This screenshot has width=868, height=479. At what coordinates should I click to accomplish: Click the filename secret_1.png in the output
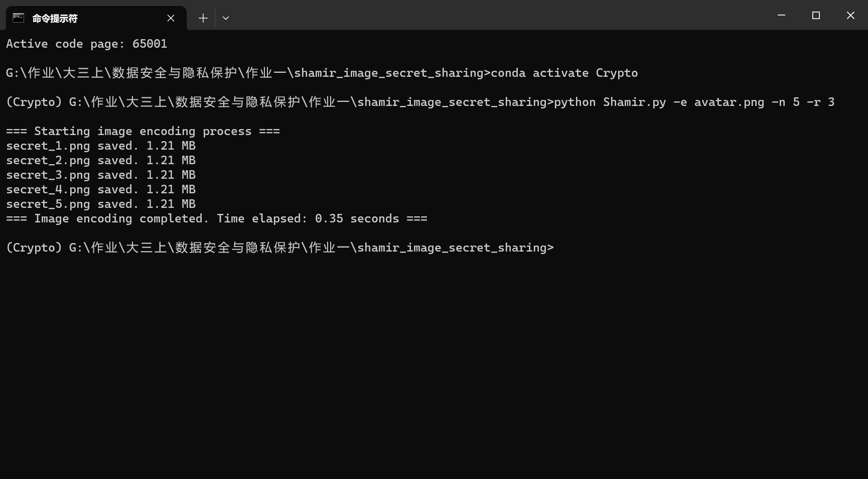point(48,146)
